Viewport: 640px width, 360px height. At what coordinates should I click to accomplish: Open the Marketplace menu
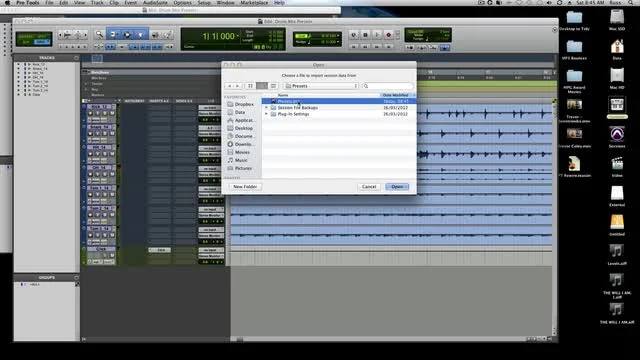[x=254, y=3]
